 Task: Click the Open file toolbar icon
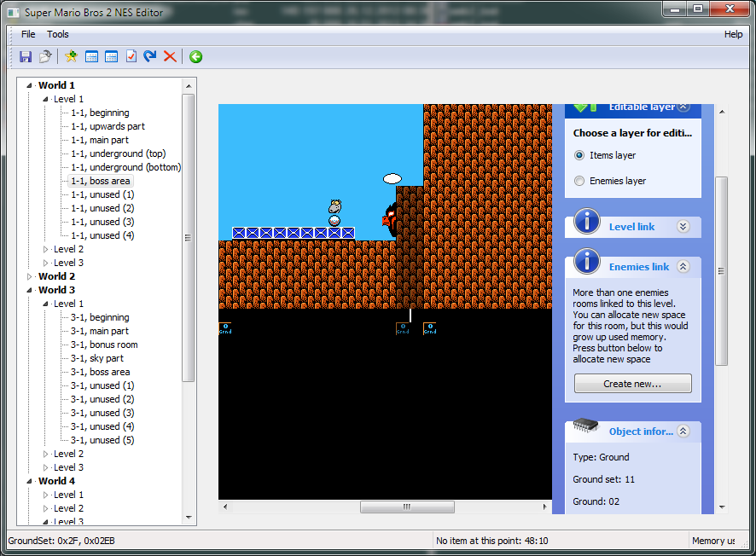45,57
